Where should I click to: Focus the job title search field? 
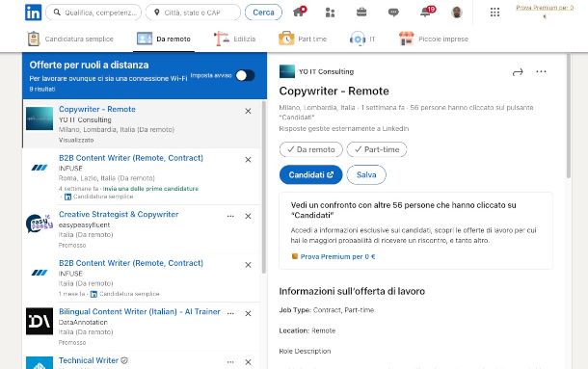[94, 13]
